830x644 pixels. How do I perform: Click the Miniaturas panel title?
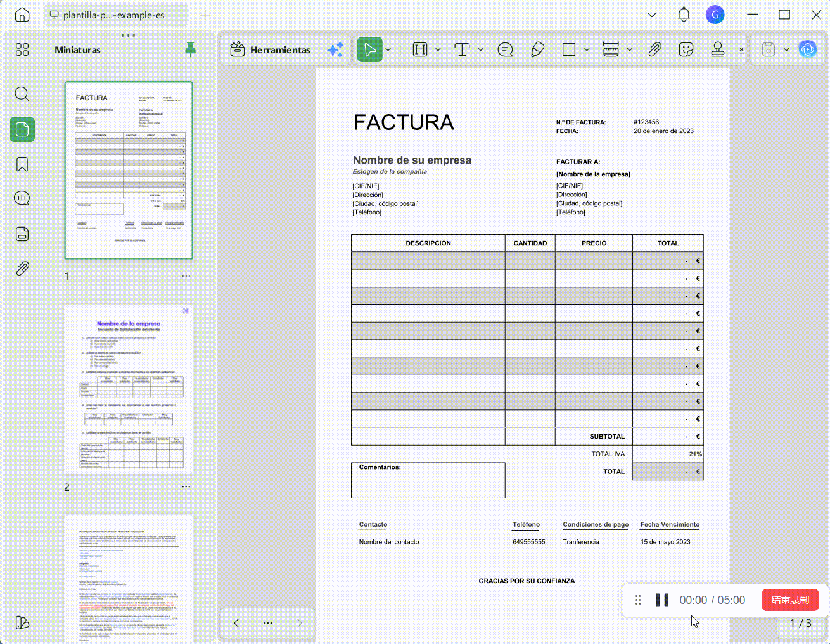(77, 50)
